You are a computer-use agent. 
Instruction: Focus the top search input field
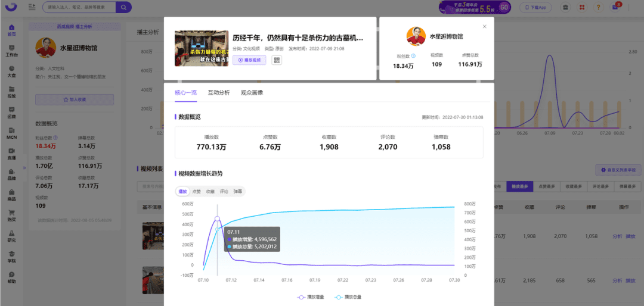(79, 7)
